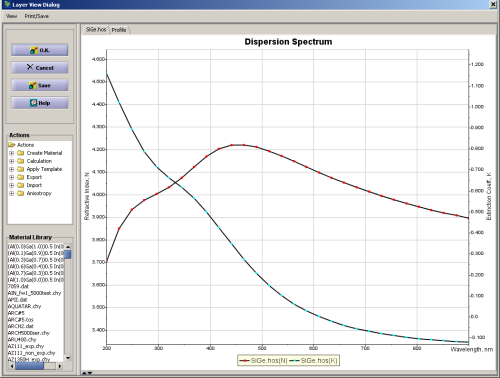Switch to the Profile tab
The width and height of the screenshot is (500, 378).
[x=119, y=30]
